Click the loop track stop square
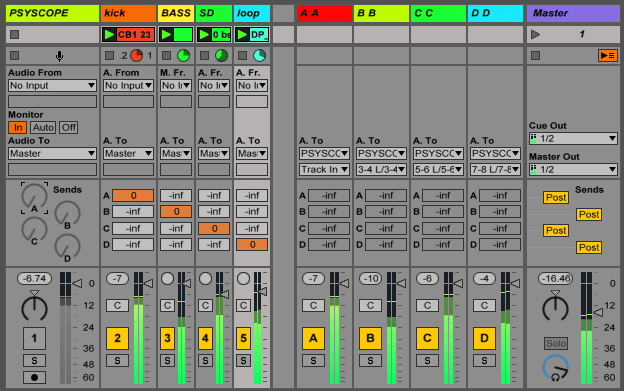Image resolution: width=624 pixels, height=391 pixels. click(x=242, y=55)
